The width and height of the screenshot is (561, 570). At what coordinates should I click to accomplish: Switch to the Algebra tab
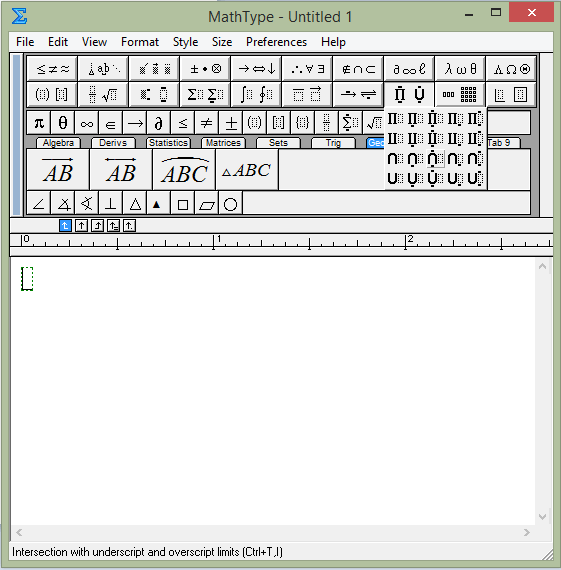click(58, 143)
